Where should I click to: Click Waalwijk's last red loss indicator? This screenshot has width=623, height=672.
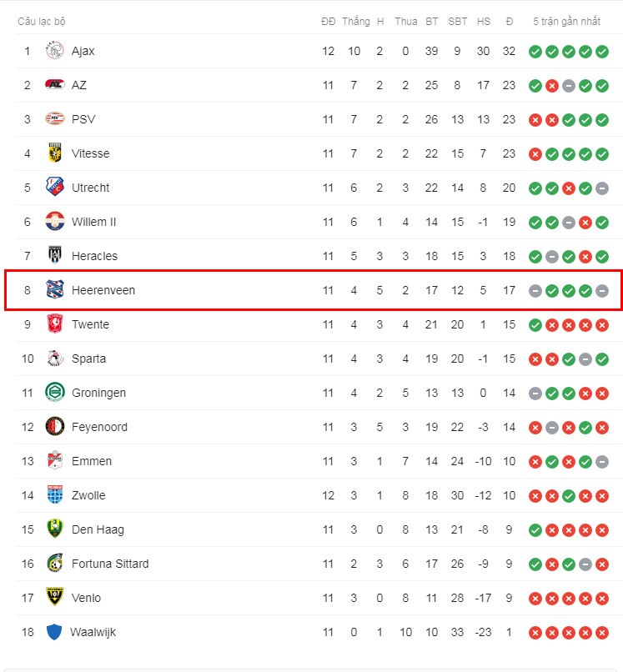pos(602,633)
